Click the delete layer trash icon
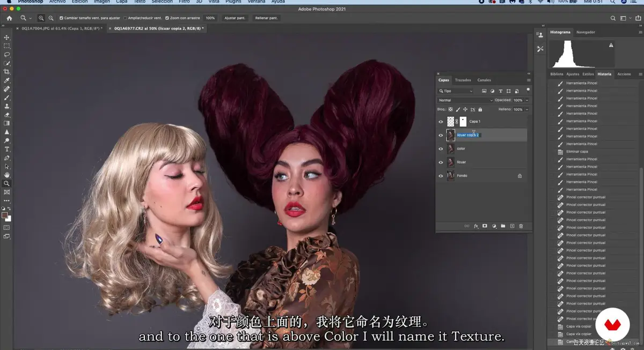 521,226
